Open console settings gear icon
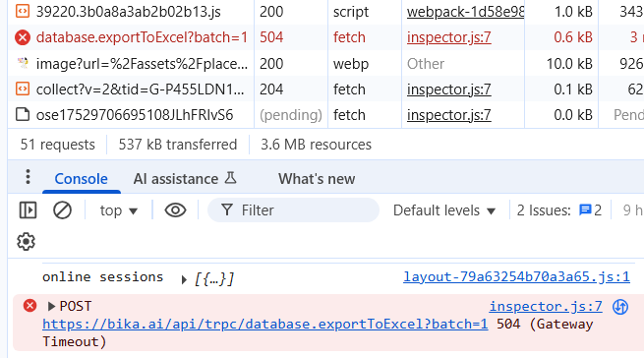Image resolution: width=644 pixels, height=358 pixels. 26,242
